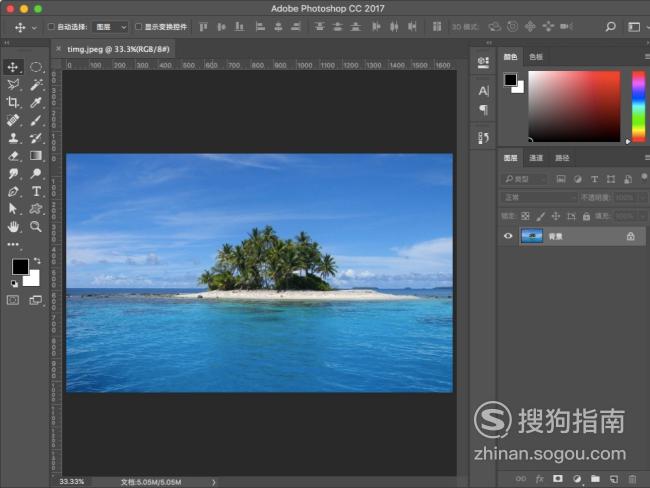Screen dimensions: 650x488
Task: Open the Move tool preset picker arrow
Action: (34, 28)
